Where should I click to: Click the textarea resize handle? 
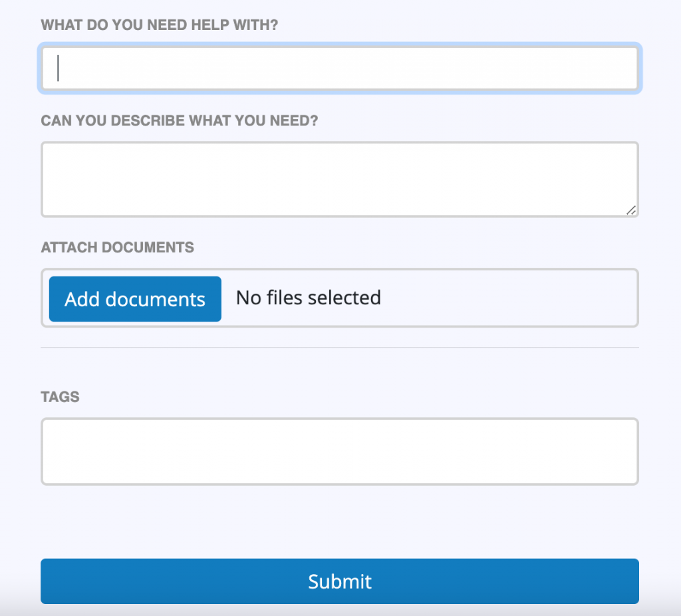click(x=632, y=211)
